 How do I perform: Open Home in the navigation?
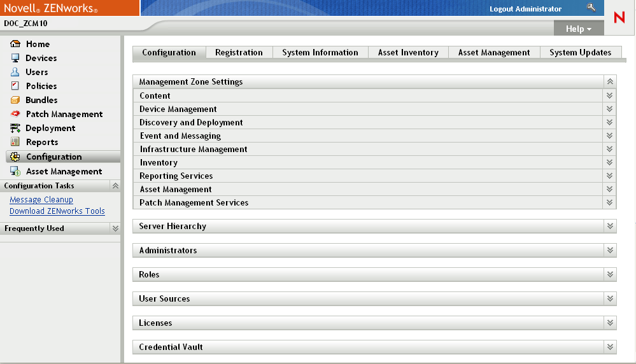point(38,44)
